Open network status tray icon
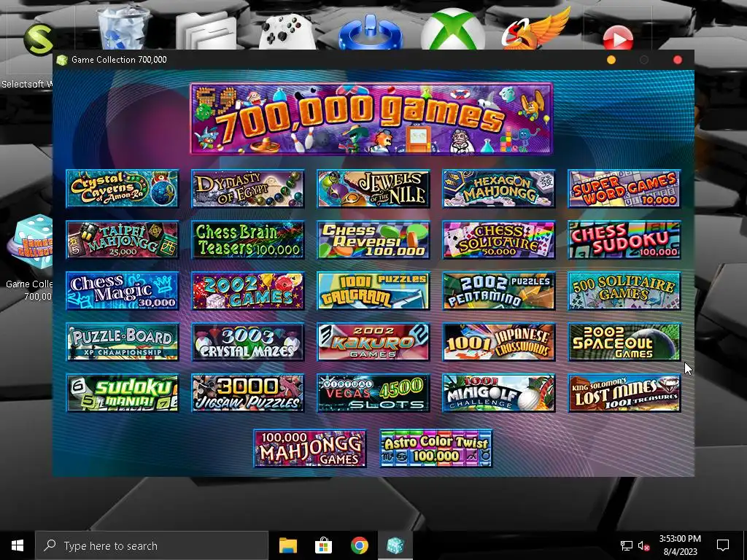The image size is (747, 560). [626, 545]
